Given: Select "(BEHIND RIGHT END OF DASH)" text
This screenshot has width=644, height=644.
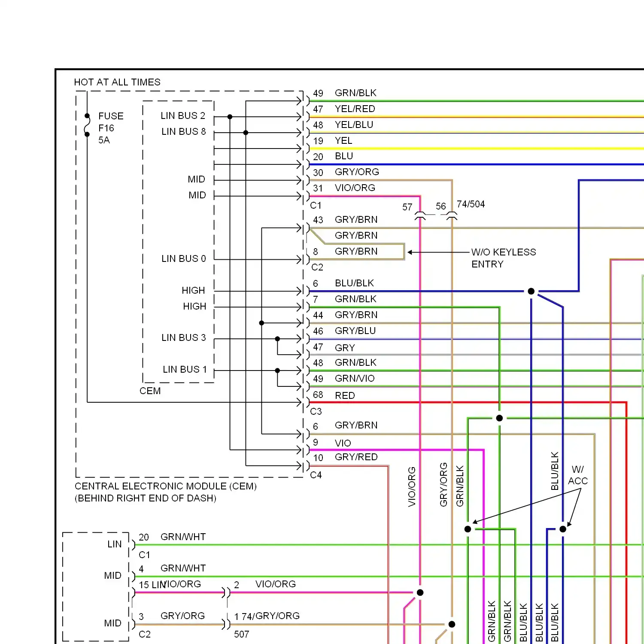Looking at the screenshot, I should tap(146, 498).
